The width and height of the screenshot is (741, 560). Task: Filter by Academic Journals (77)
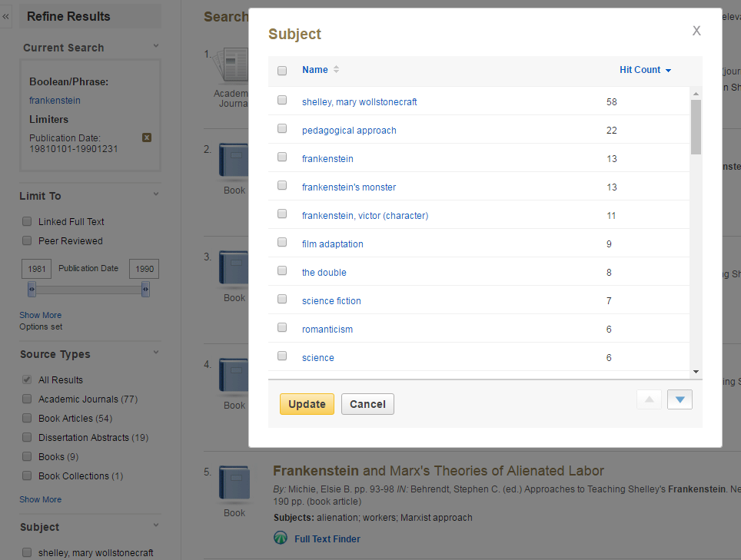click(x=27, y=399)
